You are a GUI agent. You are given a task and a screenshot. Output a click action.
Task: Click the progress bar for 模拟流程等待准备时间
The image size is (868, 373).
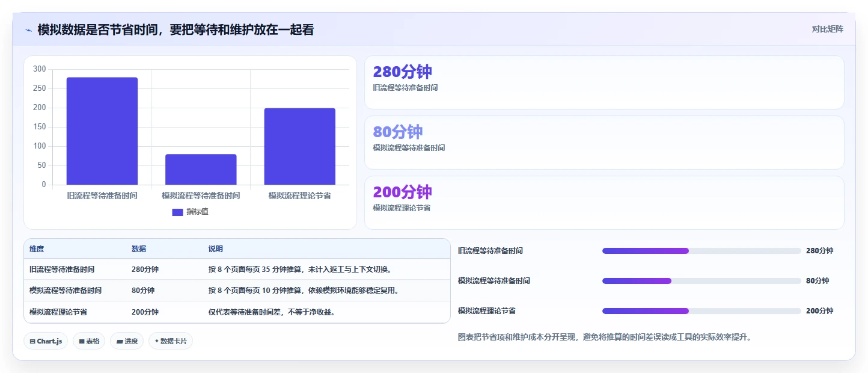[701, 281]
